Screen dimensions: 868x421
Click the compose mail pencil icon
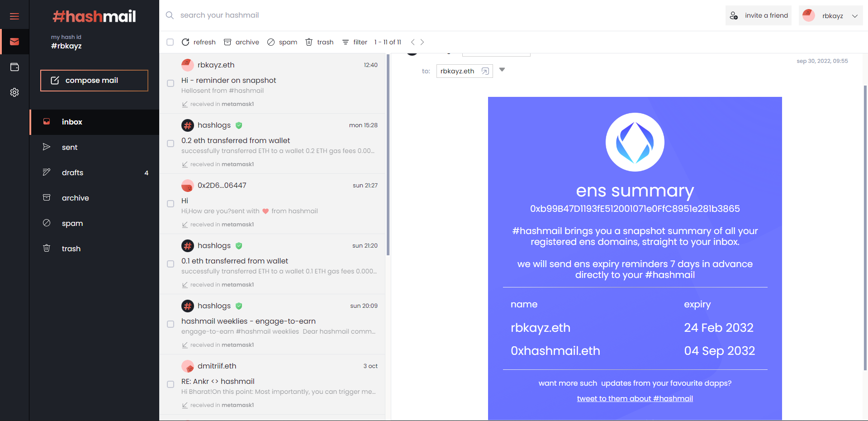[x=55, y=81]
